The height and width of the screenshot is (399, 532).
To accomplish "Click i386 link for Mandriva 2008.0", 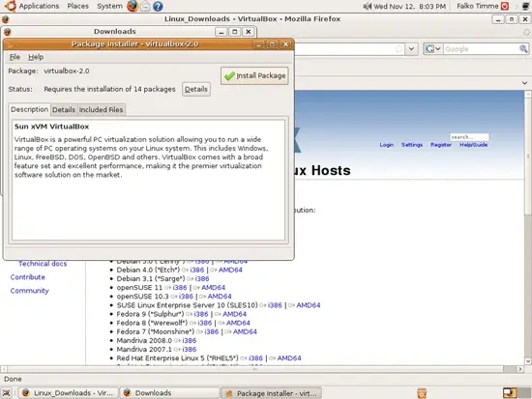I will click(189, 340).
